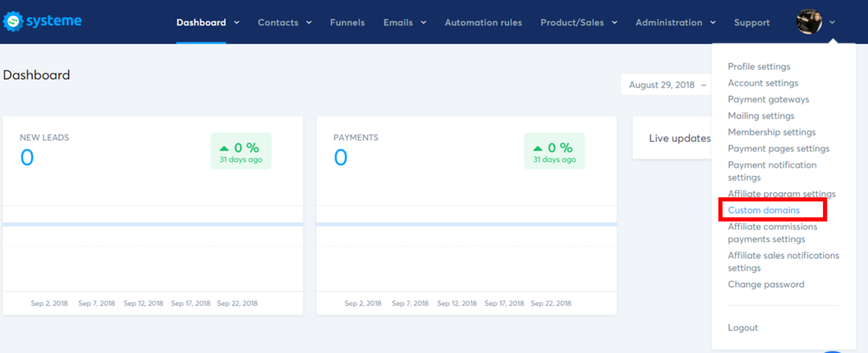Open Payment pages settings
The height and width of the screenshot is (353, 868).
click(778, 148)
